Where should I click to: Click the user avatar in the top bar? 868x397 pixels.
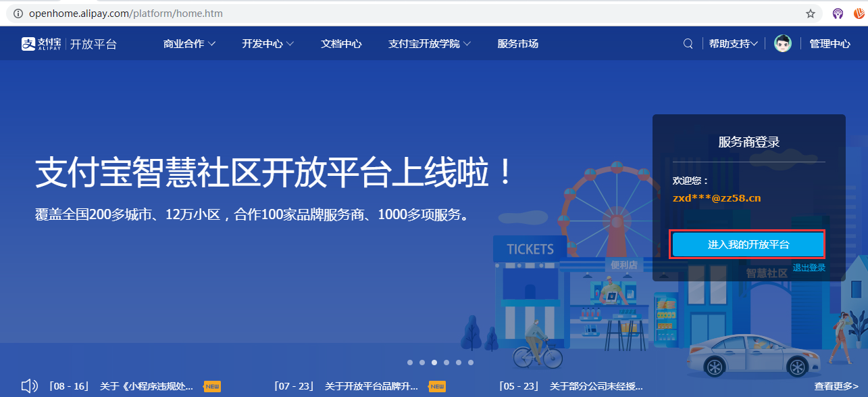[782, 43]
